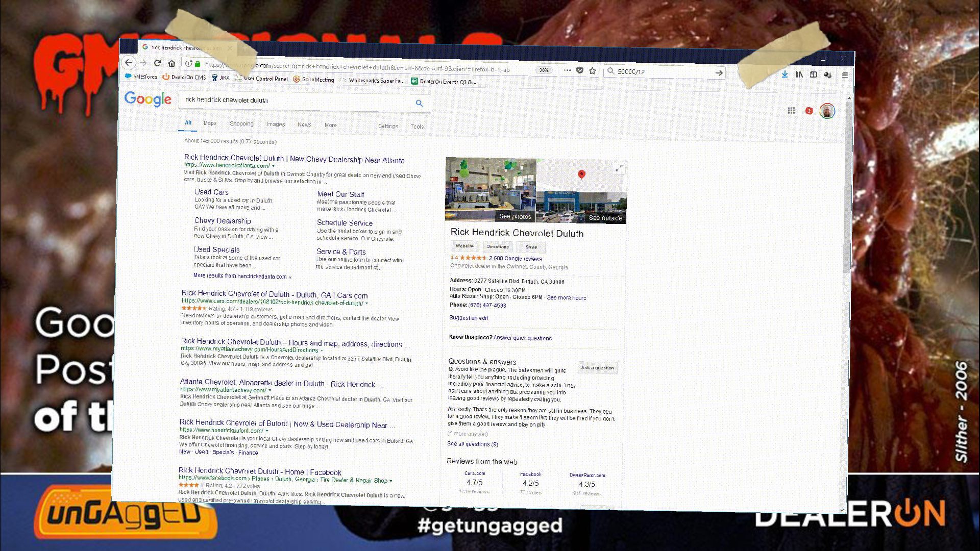Open dropdown arrow beside hendrickbuford.com URL

(x=267, y=431)
